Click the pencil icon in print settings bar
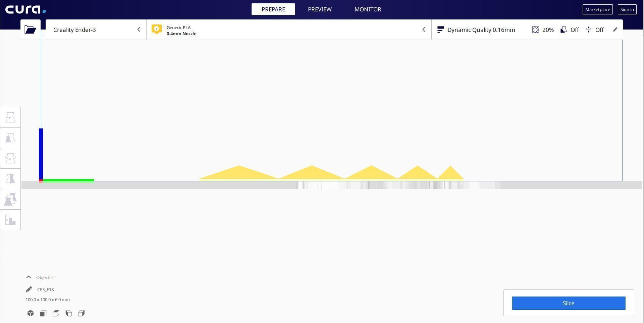The image size is (644, 323). click(615, 30)
